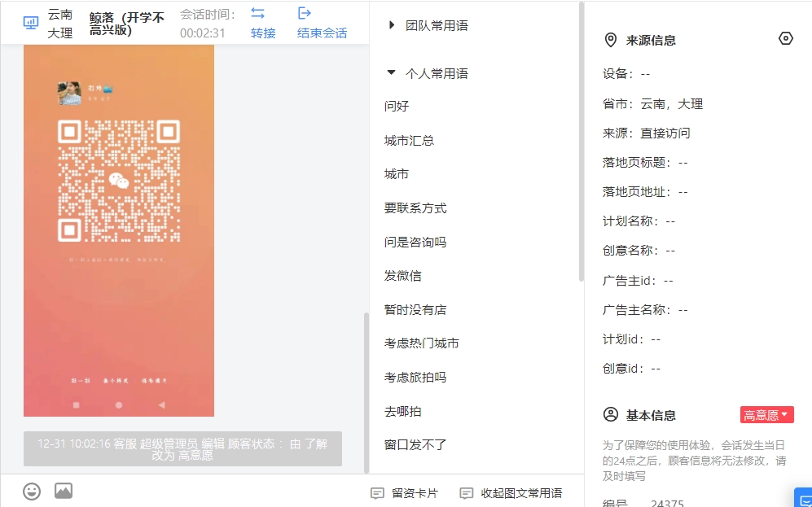Screen dimensions: 812x507
Task: Click the image upload icon
Action: pyautogui.click(x=64, y=491)
